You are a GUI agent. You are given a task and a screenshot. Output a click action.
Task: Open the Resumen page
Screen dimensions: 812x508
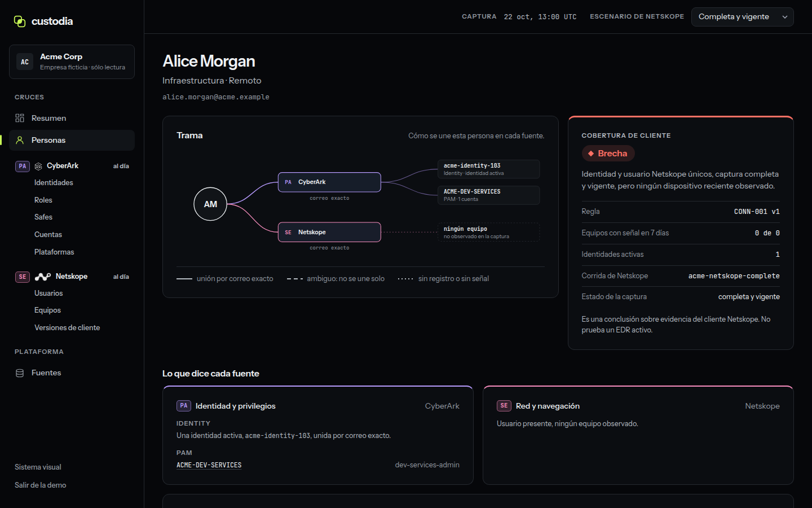72,118
